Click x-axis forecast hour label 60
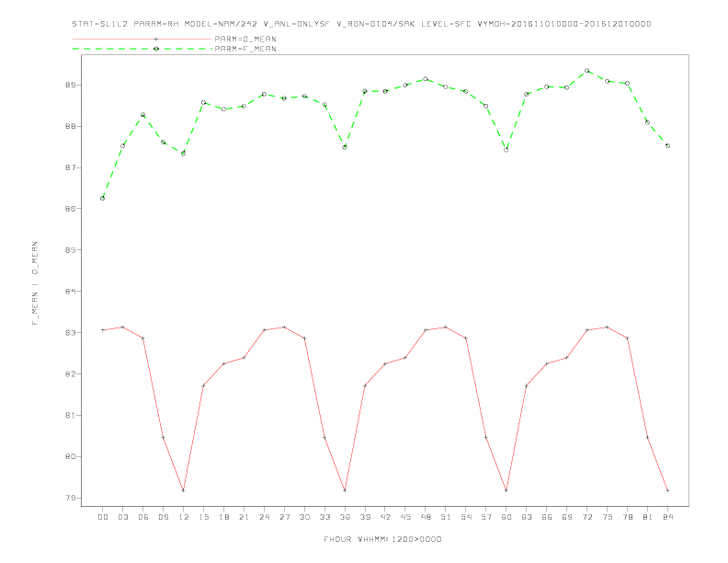 click(x=506, y=517)
